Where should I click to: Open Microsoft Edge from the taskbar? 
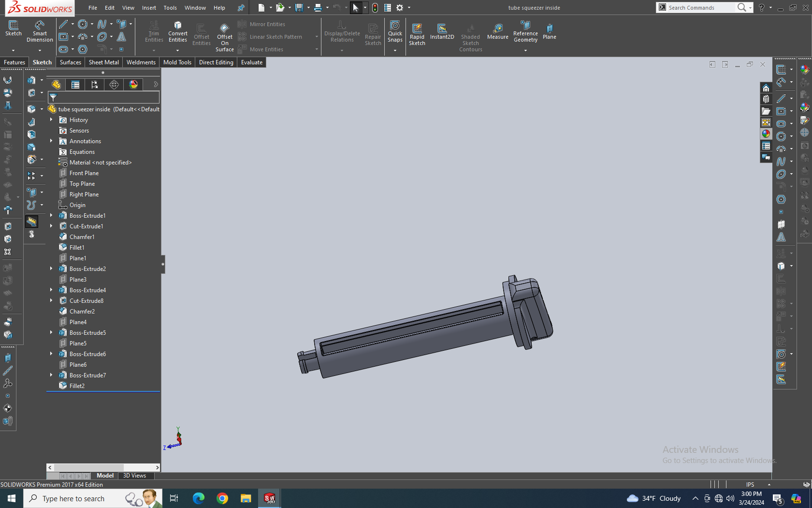(199, 498)
